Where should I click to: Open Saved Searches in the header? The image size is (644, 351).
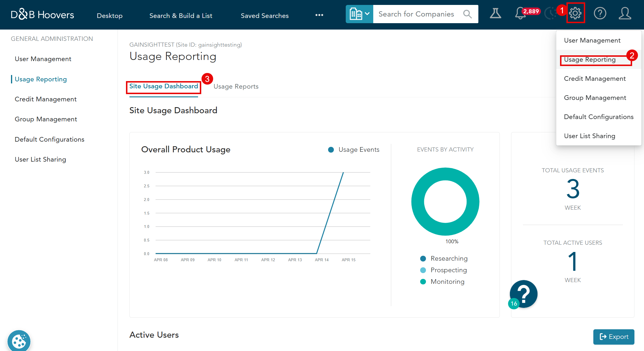tap(265, 16)
